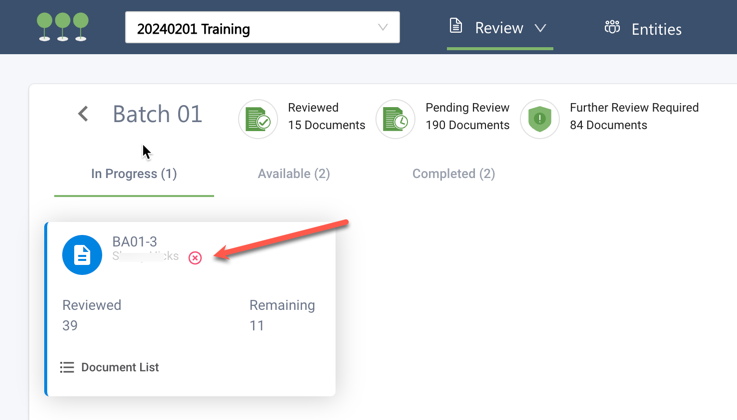Click the Entities people icon
737x420 pixels.
(612, 28)
